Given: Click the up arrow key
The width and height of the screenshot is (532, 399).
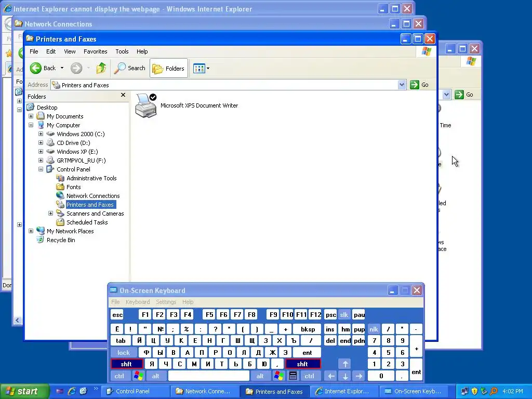Looking at the screenshot, I should pyautogui.click(x=345, y=364).
